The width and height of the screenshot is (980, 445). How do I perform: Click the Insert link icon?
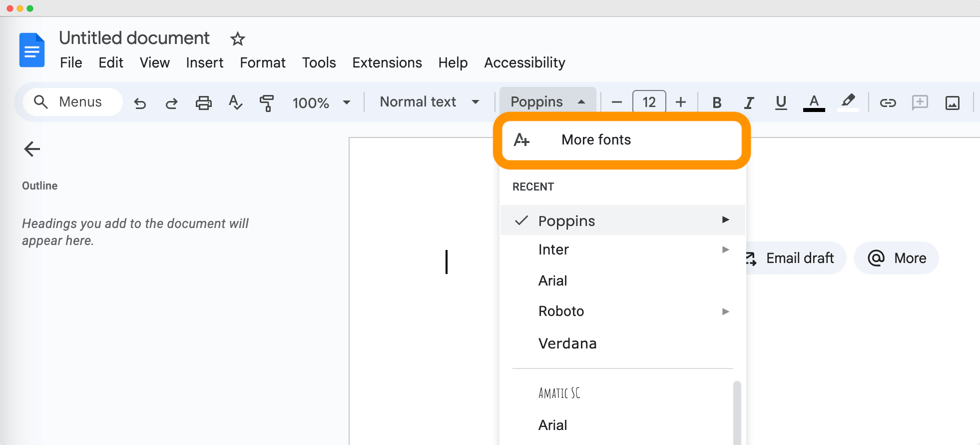888,103
